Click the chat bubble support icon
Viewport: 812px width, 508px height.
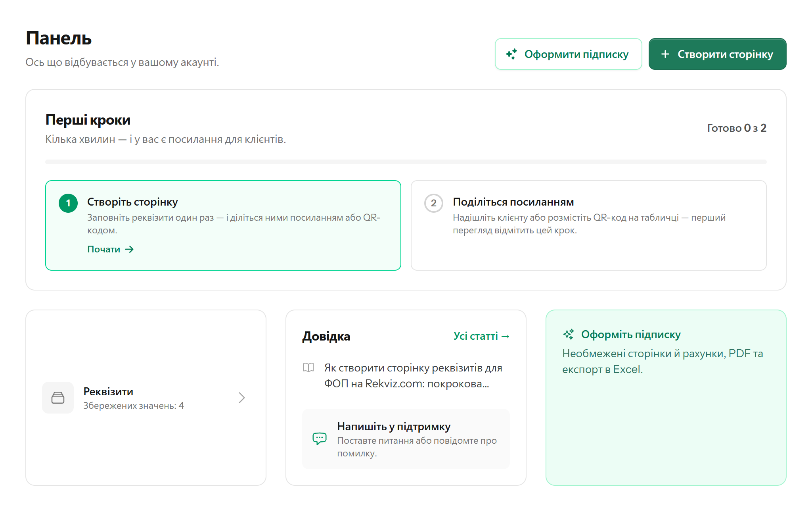coord(320,439)
